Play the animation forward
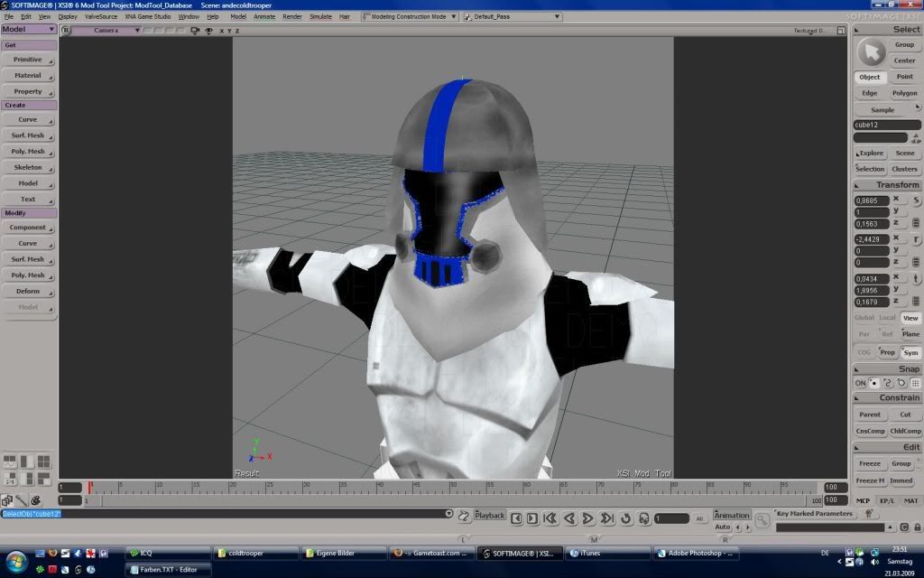 (587, 518)
